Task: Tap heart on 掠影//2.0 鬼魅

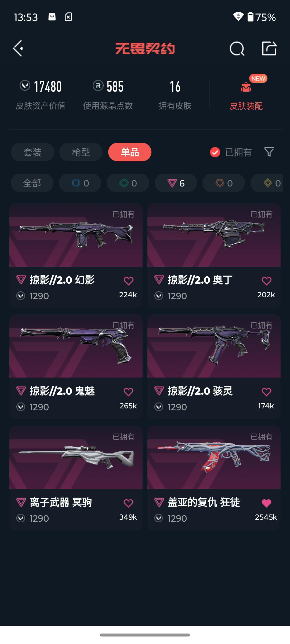Action: (x=128, y=392)
